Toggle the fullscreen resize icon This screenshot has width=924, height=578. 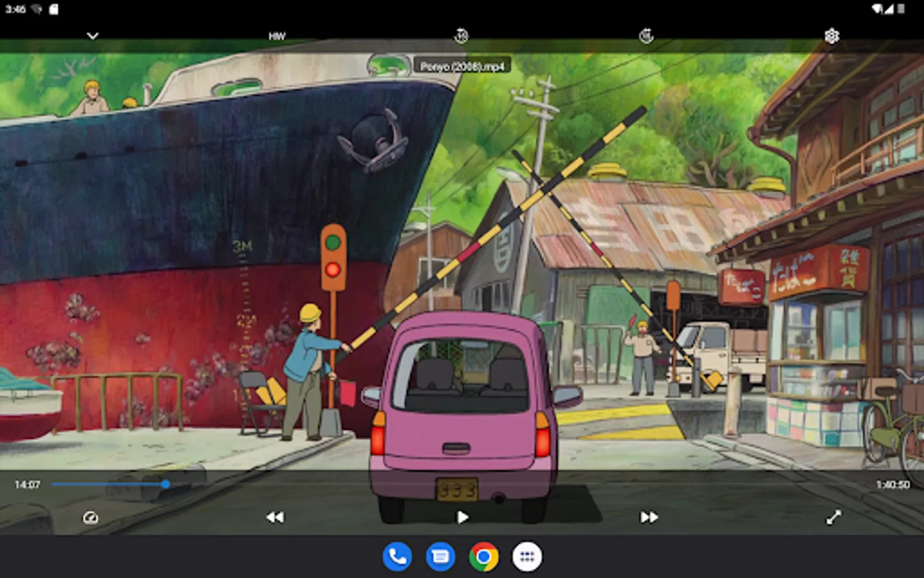pyautogui.click(x=833, y=517)
